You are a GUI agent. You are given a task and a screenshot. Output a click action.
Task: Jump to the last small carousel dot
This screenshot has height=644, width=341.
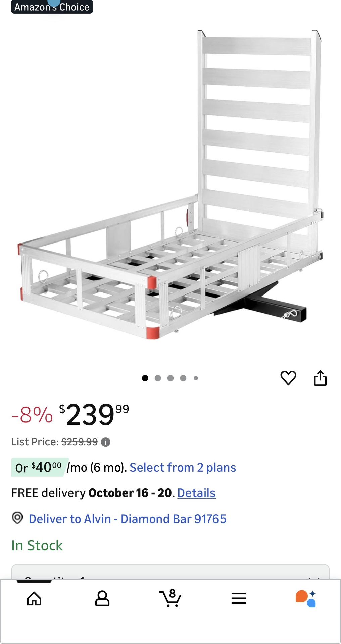[196, 378]
